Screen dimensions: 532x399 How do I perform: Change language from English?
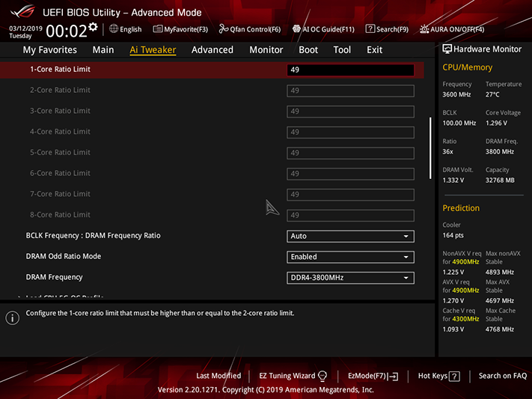point(131,29)
